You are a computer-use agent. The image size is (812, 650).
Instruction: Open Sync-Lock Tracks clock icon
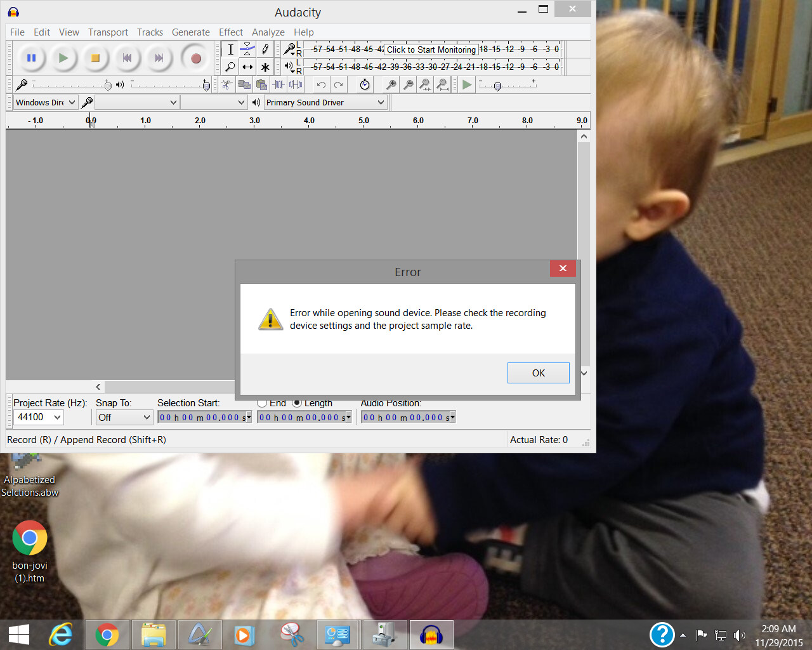point(364,84)
